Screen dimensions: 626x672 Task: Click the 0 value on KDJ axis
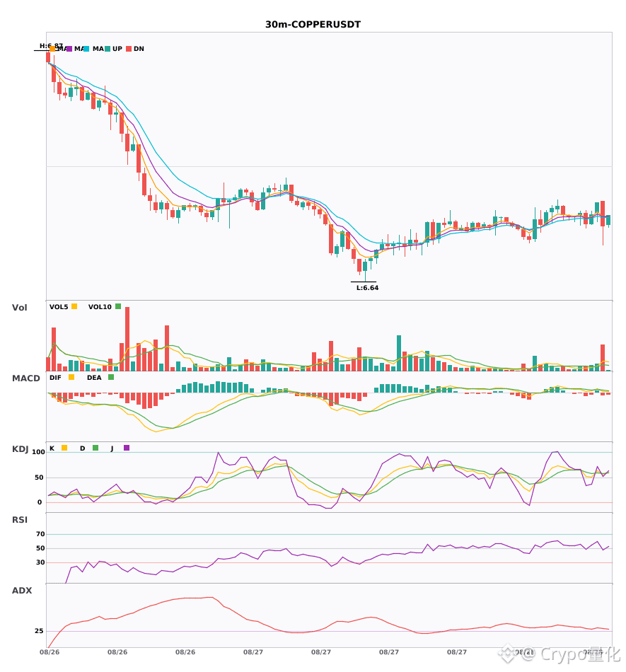pyautogui.click(x=40, y=502)
